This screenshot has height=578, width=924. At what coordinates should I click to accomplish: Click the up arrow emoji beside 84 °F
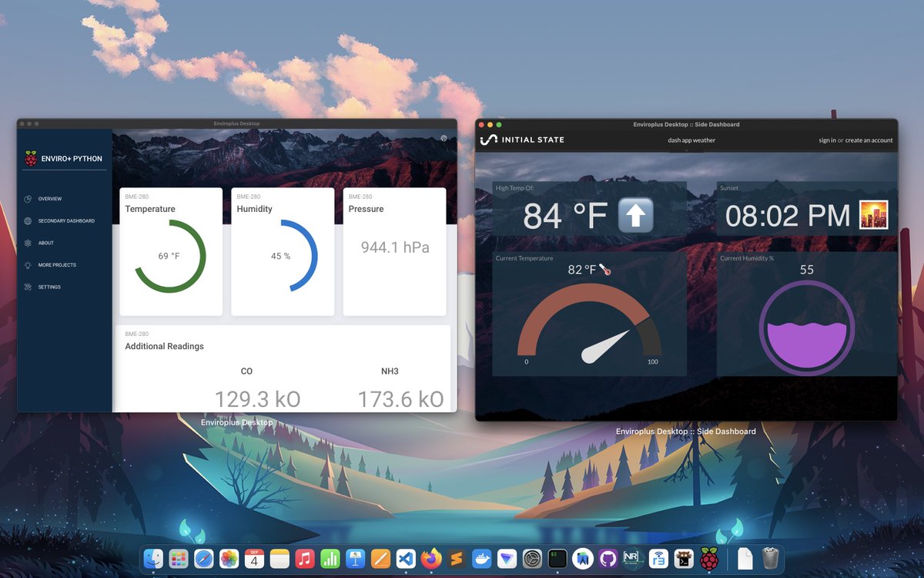coord(636,216)
